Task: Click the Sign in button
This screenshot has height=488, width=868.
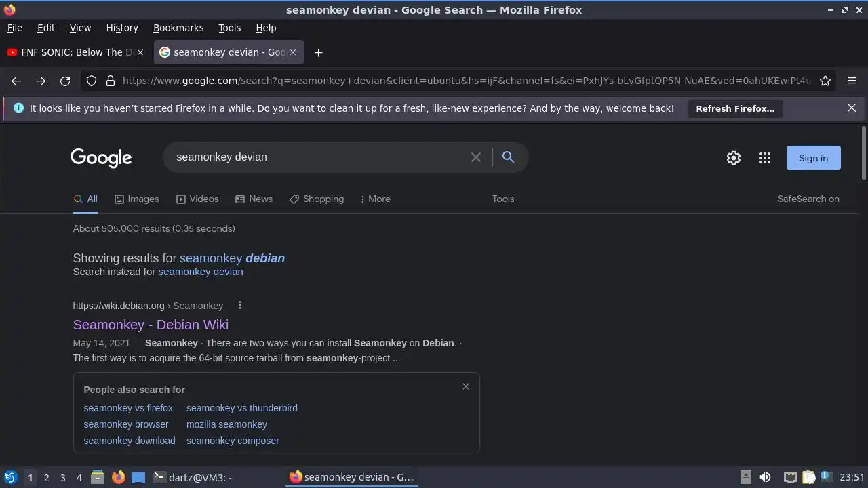Action: tap(813, 158)
